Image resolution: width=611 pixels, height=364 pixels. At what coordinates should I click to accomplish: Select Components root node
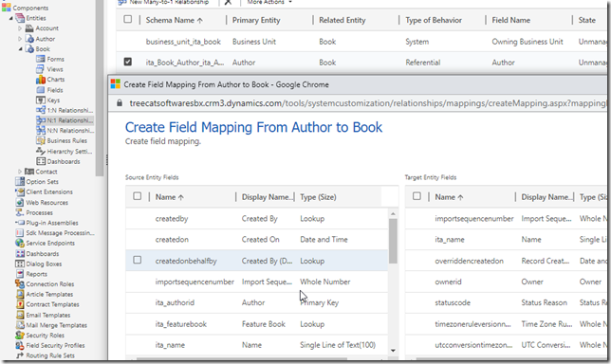(25, 8)
